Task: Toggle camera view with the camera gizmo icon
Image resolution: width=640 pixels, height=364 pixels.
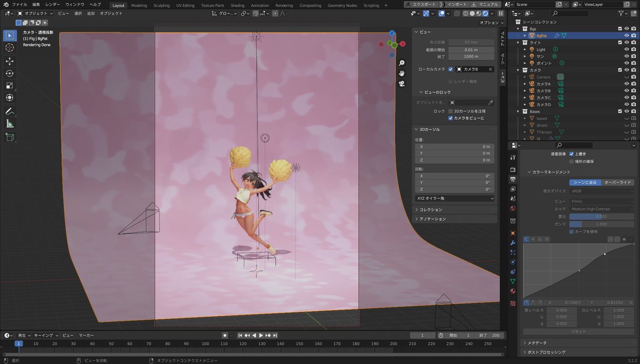Action: pyautogui.click(x=402, y=84)
